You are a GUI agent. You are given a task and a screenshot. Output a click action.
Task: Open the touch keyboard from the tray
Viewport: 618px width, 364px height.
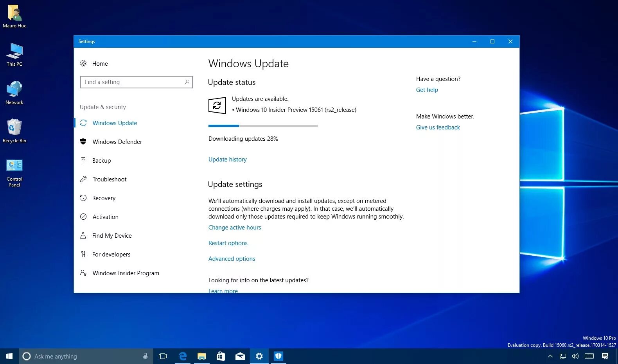point(589,356)
